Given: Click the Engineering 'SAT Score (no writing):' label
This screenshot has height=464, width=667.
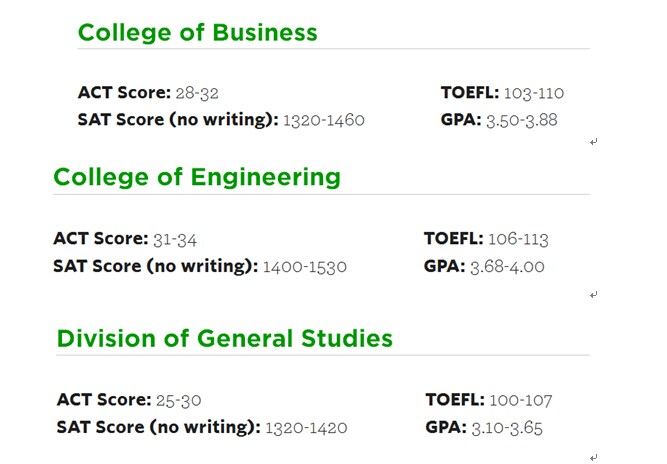Looking at the screenshot, I should pyautogui.click(x=156, y=267).
